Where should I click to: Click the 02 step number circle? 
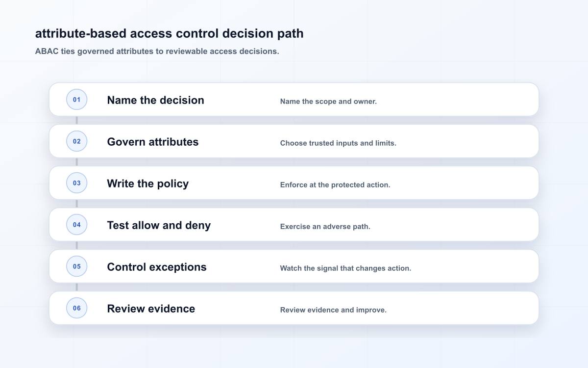point(77,141)
